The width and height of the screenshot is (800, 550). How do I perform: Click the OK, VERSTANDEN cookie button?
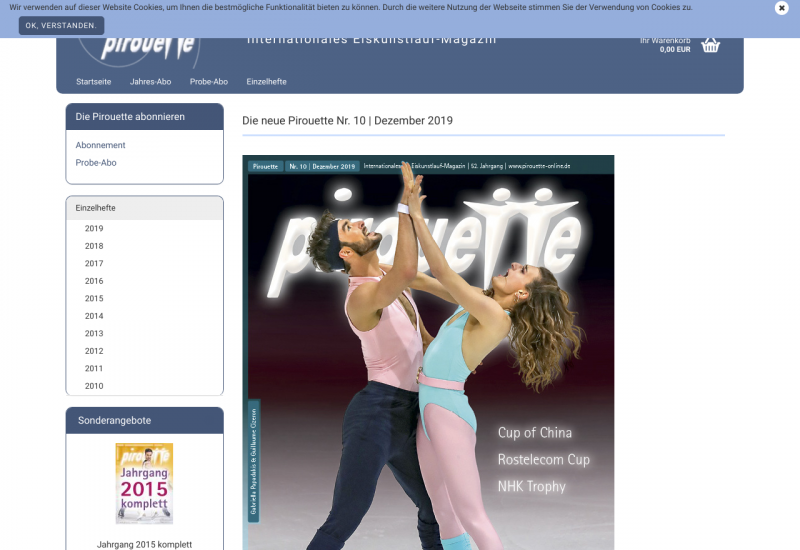pos(61,25)
